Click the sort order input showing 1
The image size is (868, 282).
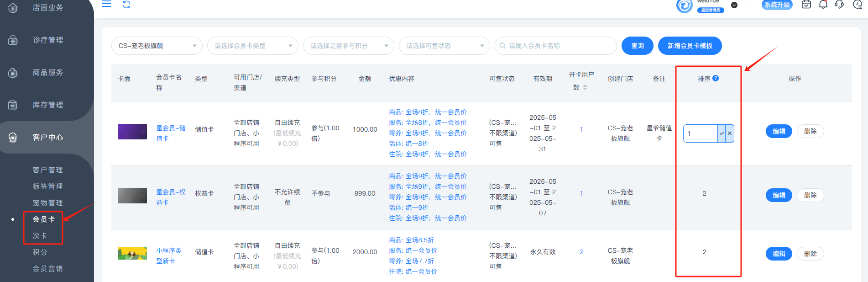tap(701, 133)
